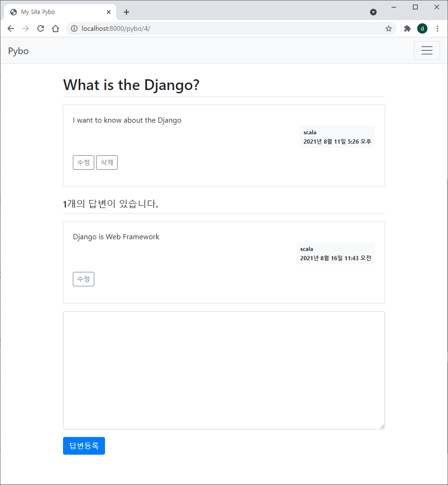Click the browser back arrow
Screen dimensions: 448x485
click(11, 29)
